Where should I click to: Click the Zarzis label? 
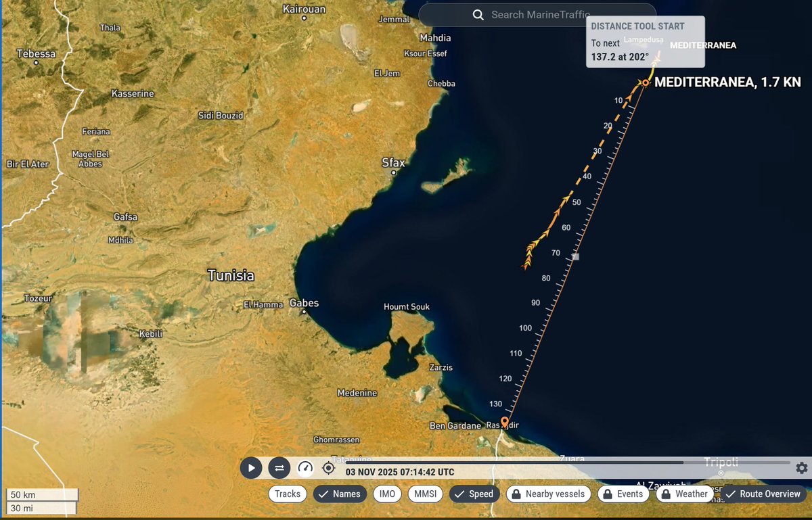pyautogui.click(x=441, y=367)
